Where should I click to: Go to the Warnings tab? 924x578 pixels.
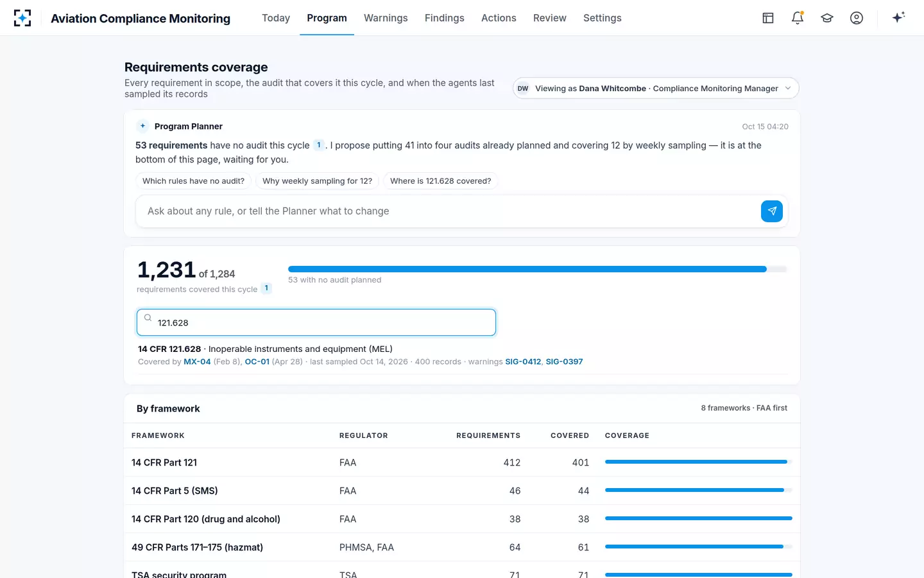tap(386, 18)
